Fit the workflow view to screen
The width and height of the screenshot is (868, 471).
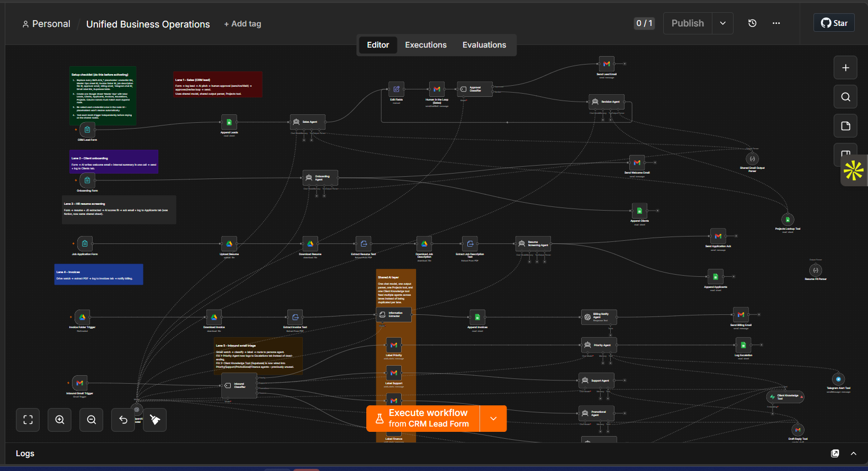tap(28, 420)
